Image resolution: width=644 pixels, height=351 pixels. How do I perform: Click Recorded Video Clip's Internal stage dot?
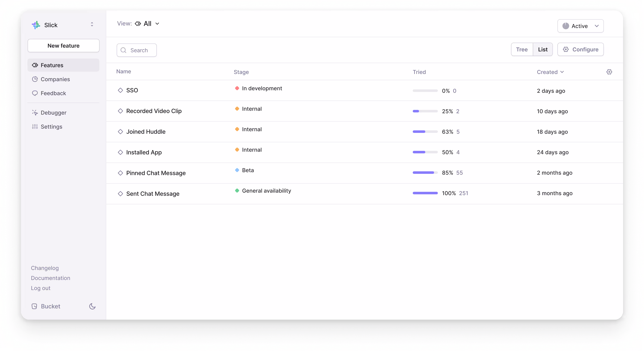pyautogui.click(x=237, y=109)
